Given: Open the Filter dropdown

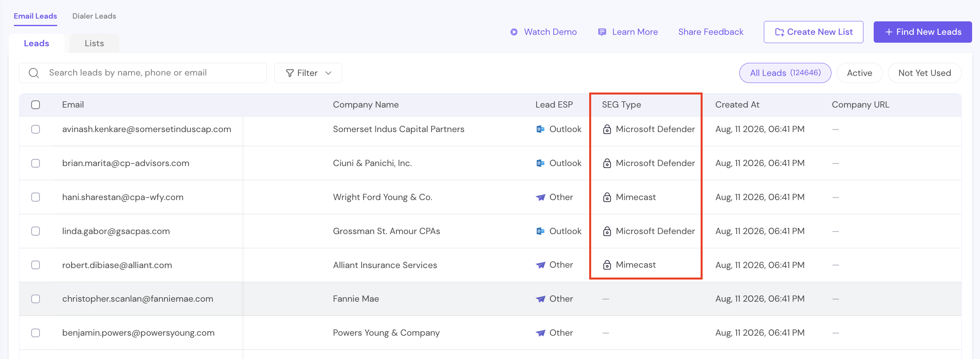Looking at the screenshot, I should point(308,73).
